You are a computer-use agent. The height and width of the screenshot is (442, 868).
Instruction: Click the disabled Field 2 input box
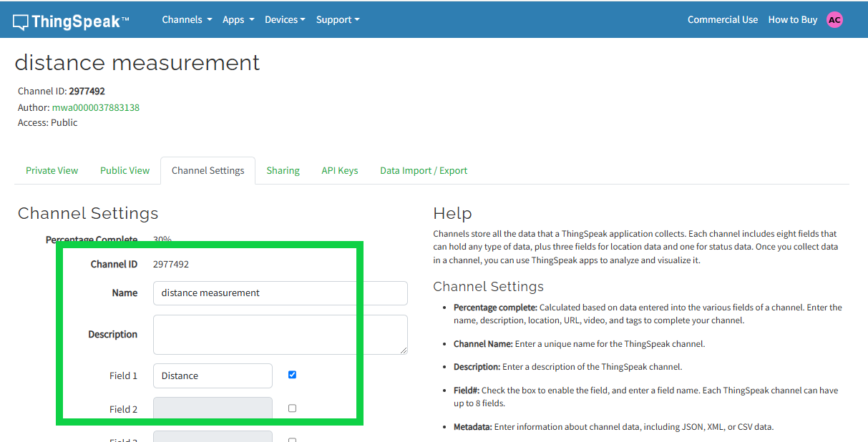click(x=213, y=408)
